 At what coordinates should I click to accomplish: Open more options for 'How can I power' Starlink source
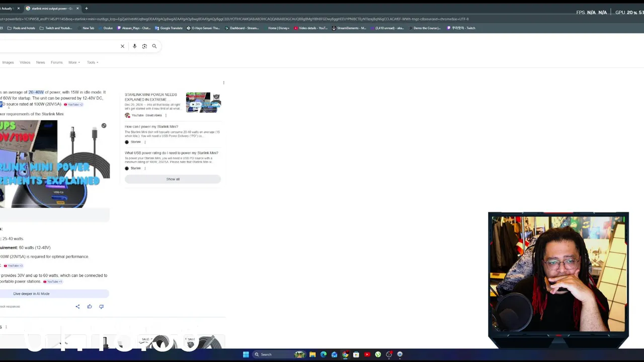(145, 142)
